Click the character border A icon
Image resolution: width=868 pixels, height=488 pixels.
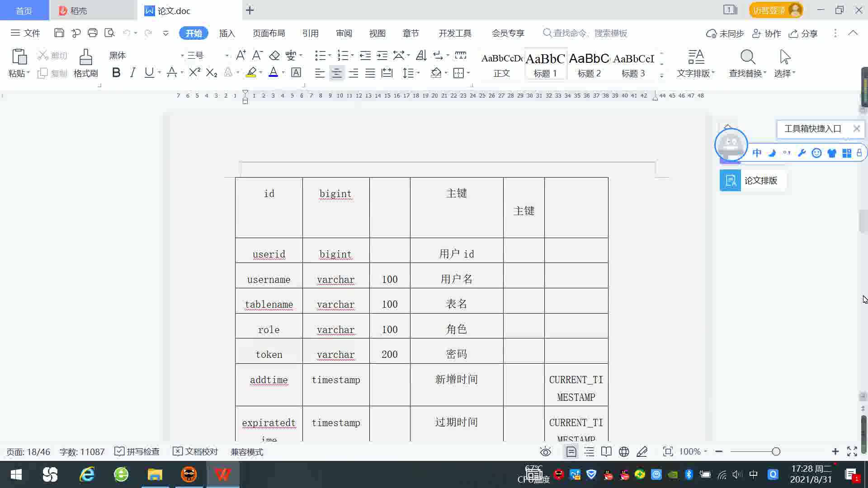coord(296,72)
